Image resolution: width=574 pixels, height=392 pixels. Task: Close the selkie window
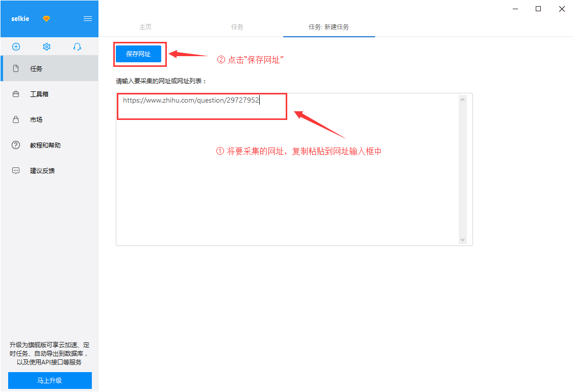562,9
